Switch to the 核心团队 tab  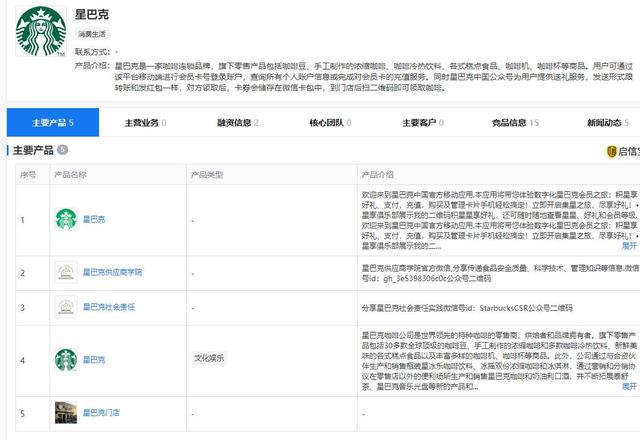point(330,122)
